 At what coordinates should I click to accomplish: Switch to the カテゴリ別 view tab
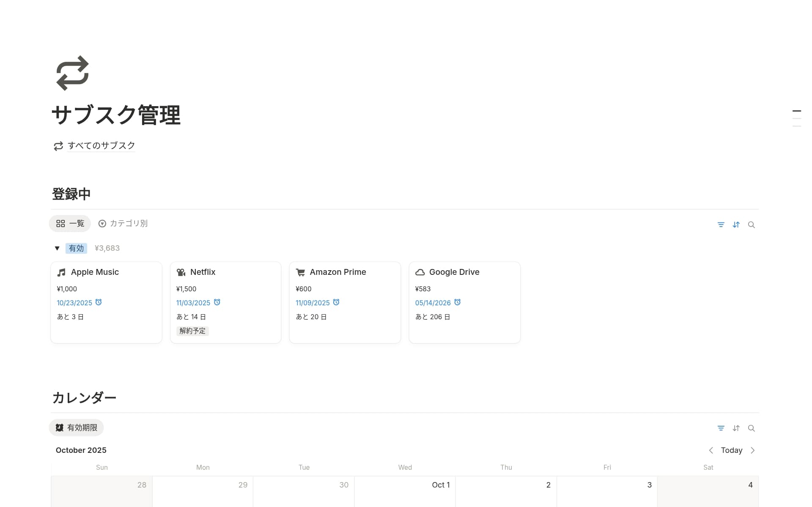point(123,223)
